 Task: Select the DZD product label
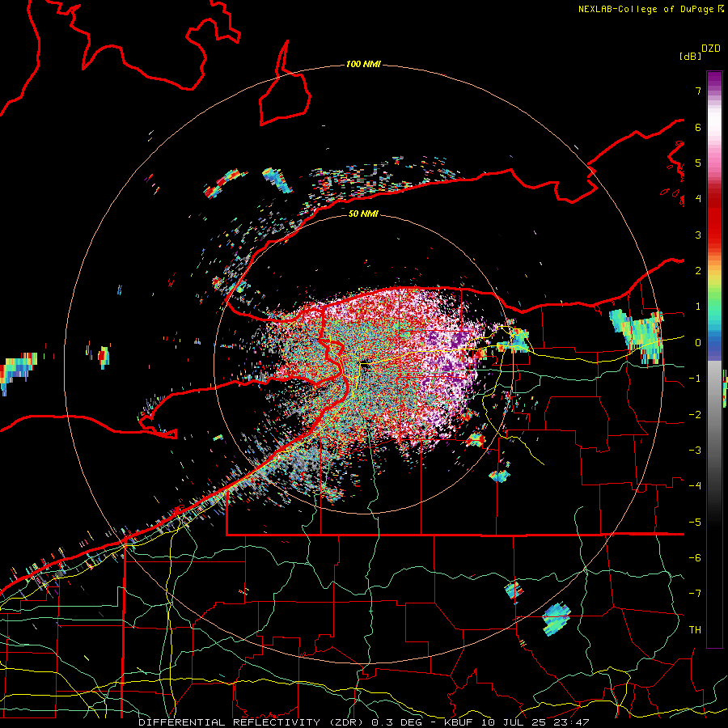click(711, 49)
